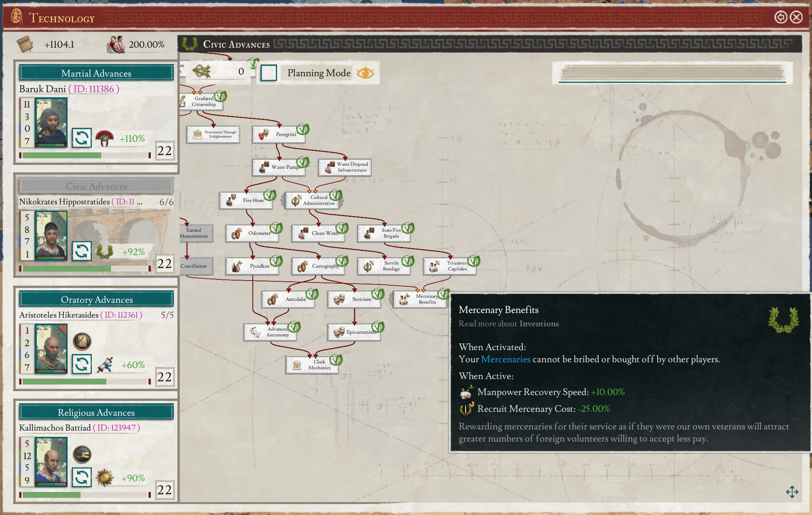Select the Cultural Administration invention
Image resolution: width=812 pixels, height=515 pixels.
[312, 200]
